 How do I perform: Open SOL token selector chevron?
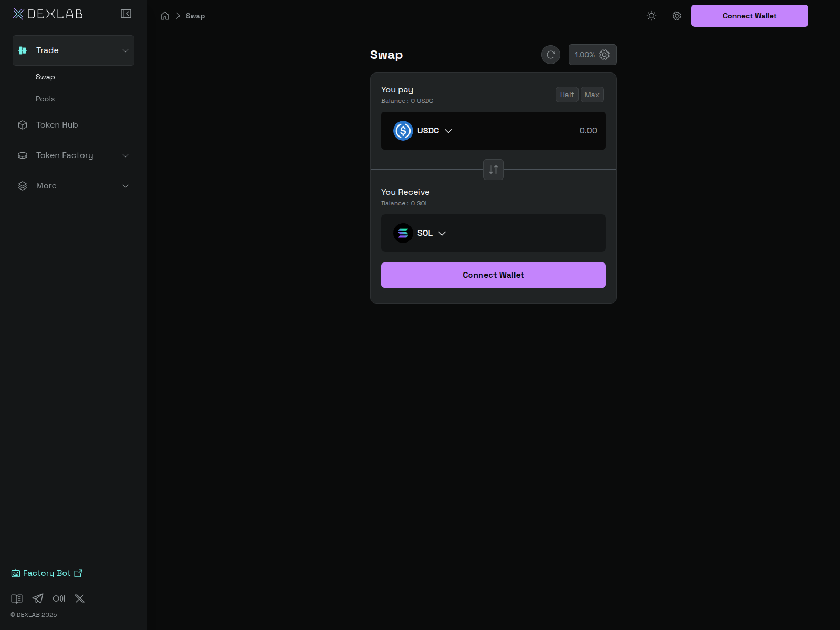(442, 233)
